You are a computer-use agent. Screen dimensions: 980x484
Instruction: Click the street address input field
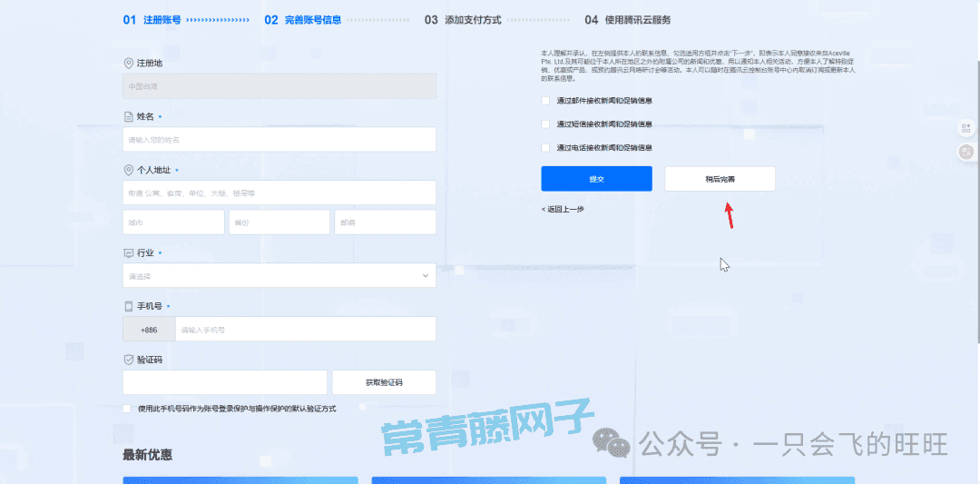279,193
